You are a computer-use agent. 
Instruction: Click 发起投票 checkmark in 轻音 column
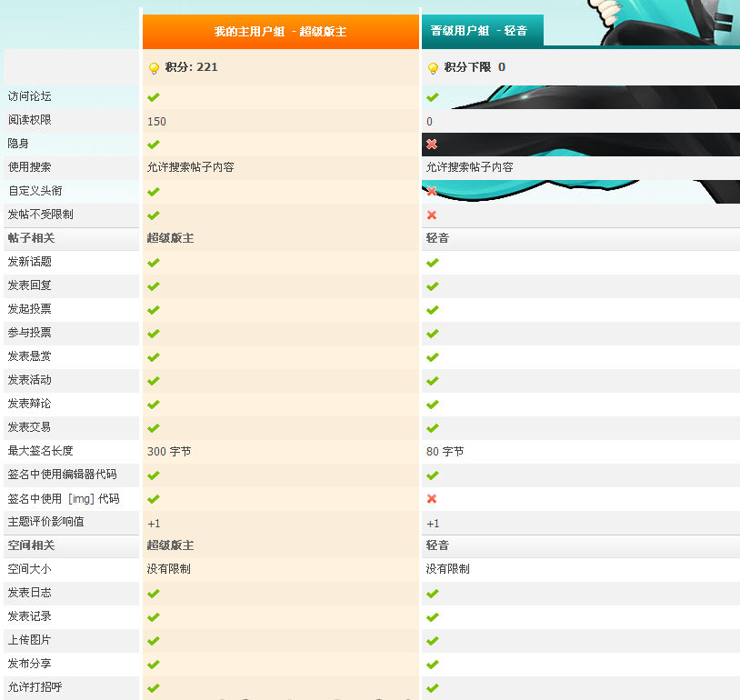(433, 310)
